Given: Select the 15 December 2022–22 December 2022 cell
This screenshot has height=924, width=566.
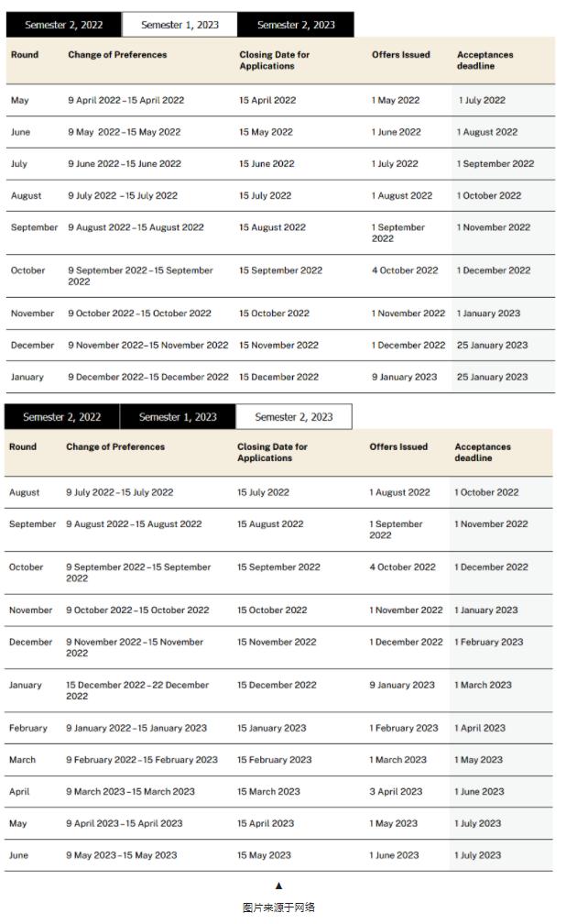Looking at the screenshot, I should [x=137, y=690].
